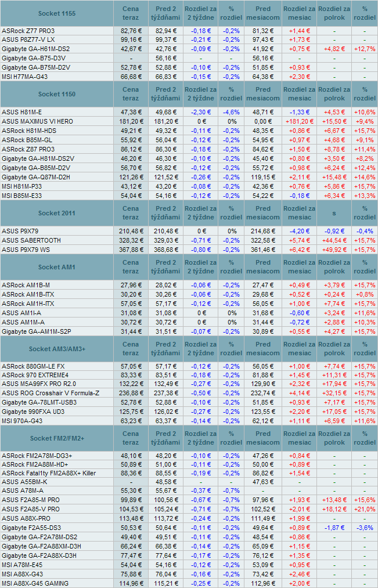378x588 pixels.
Task: Click the "s" column header in Socket 2011
Action: pos(334,213)
